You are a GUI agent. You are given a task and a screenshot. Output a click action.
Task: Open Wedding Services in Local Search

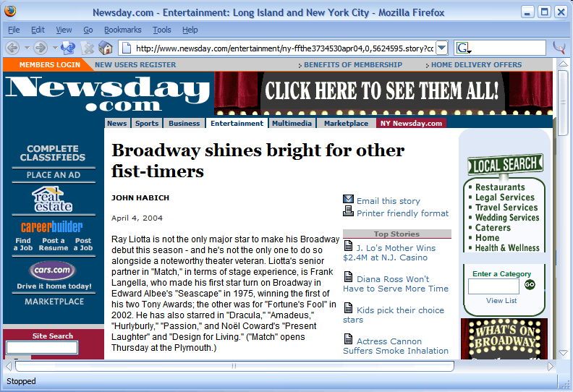coord(507,218)
